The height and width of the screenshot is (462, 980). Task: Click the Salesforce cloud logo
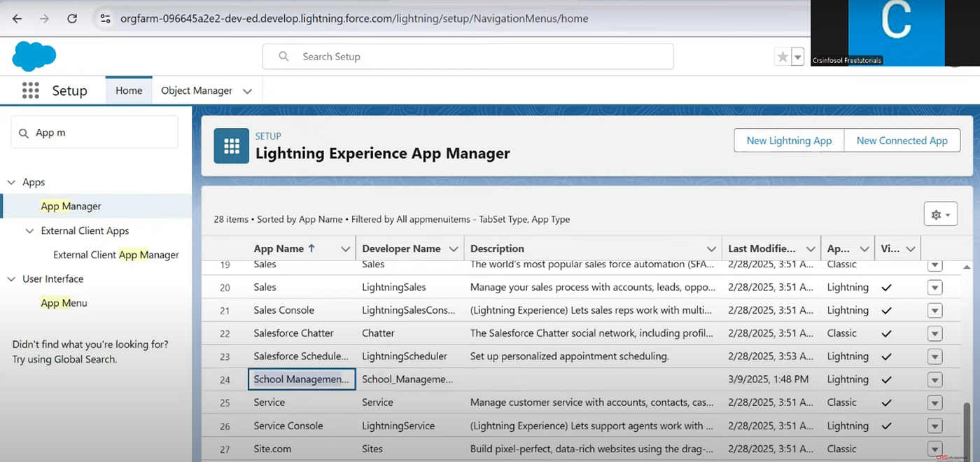pos(34,56)
